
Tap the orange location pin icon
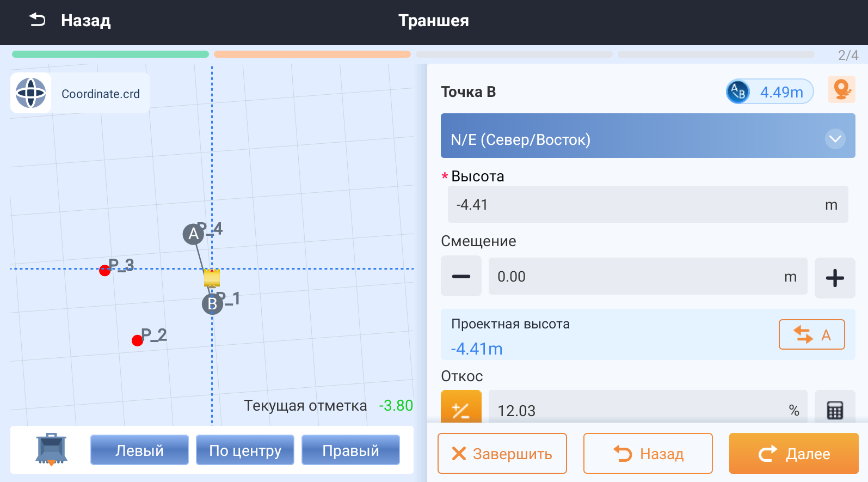841,90
